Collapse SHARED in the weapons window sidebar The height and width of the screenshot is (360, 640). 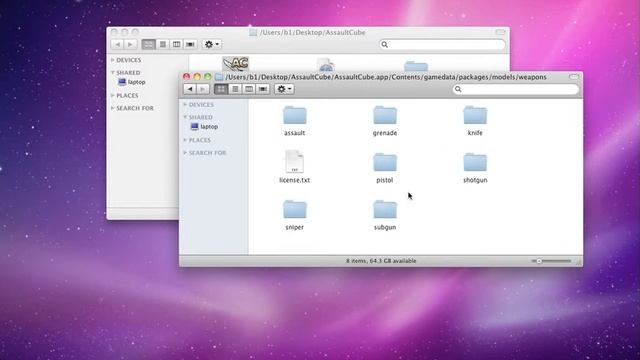point(185,117)
